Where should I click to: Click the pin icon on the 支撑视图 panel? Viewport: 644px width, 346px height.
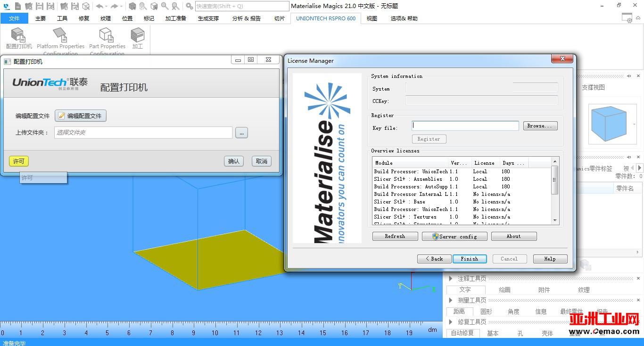629,76
